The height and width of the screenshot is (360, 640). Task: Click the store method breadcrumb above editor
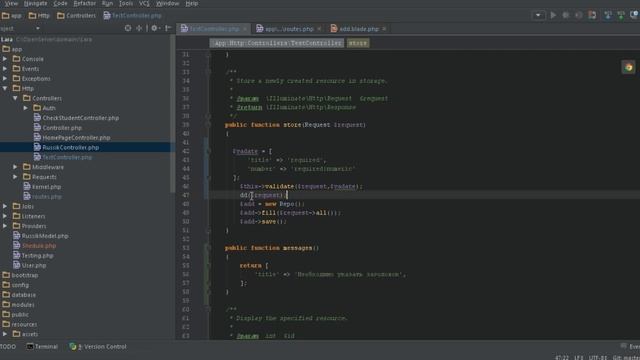coord(358,43)
